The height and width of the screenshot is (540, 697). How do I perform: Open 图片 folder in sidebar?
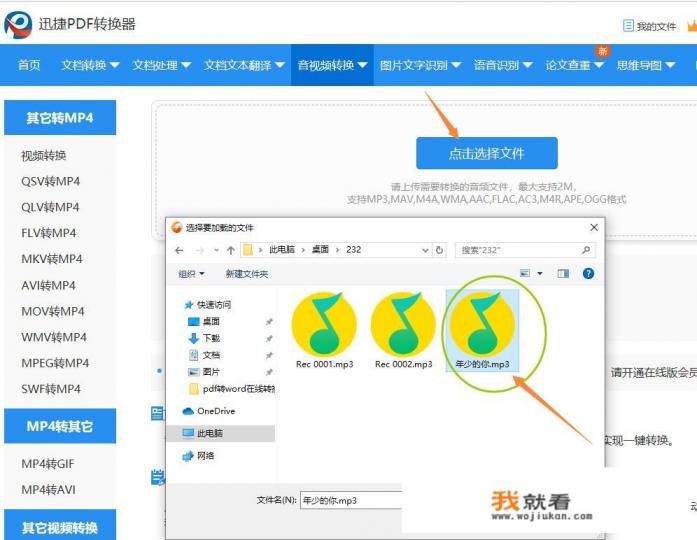[x=204, y=372]
